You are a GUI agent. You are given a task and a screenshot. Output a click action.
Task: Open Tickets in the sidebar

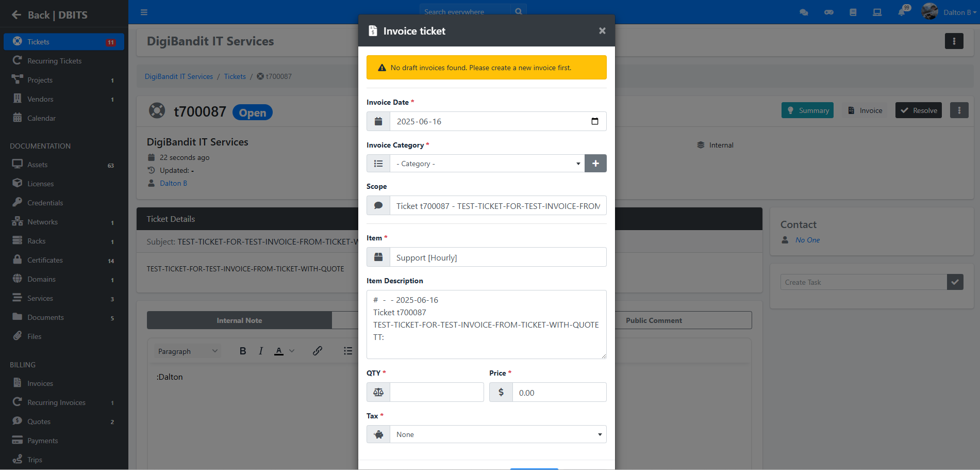64,42
